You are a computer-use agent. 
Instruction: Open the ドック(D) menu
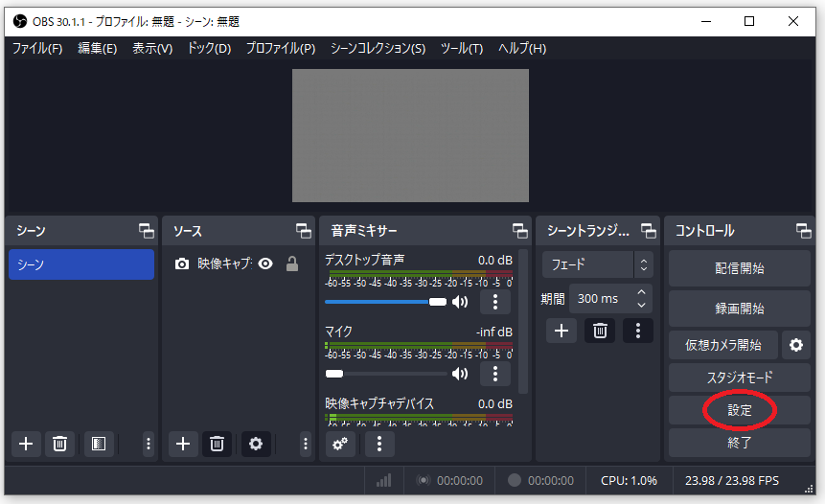(x=210, y=49)
